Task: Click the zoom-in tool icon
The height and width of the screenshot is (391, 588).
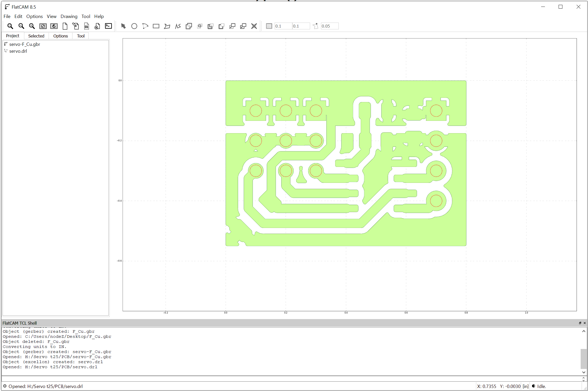Action: click(31, 26)
